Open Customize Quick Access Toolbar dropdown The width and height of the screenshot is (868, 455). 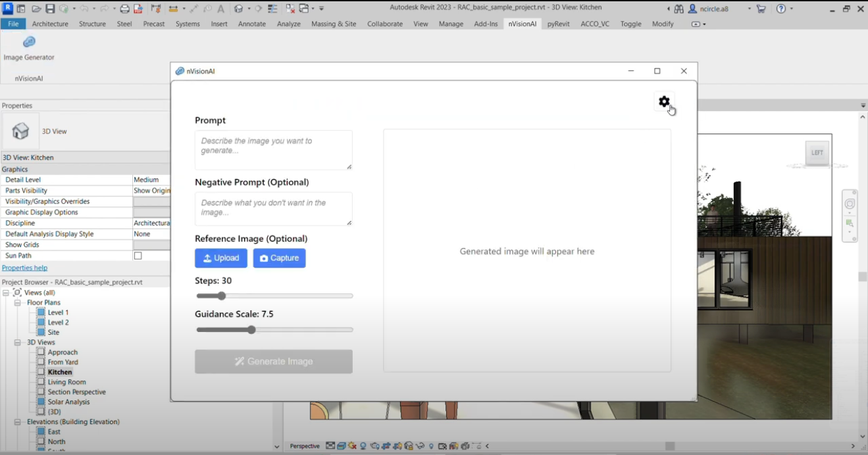tap(321, 9)
